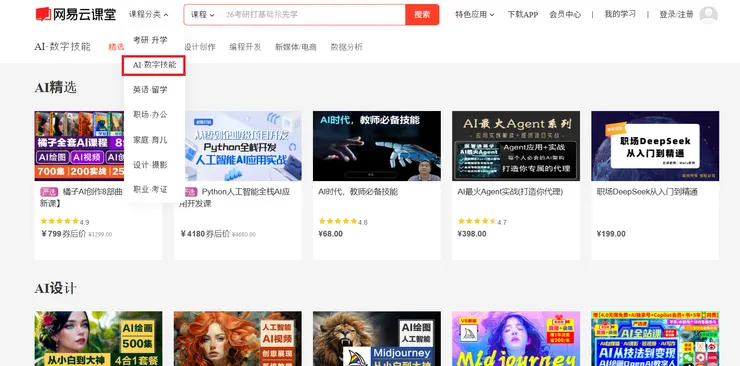Click title 职场DeepSeek从入门到精通

pos(647,192)
